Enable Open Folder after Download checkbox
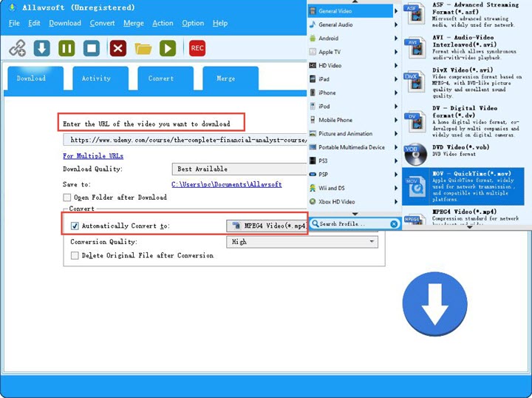 tap(67, 198)
